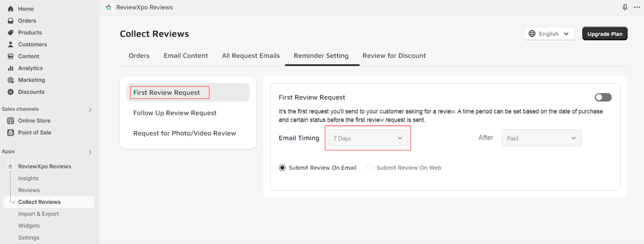Click the Marketing target icon
This screenshot has width=644, height=244.
tap(10, 80)
